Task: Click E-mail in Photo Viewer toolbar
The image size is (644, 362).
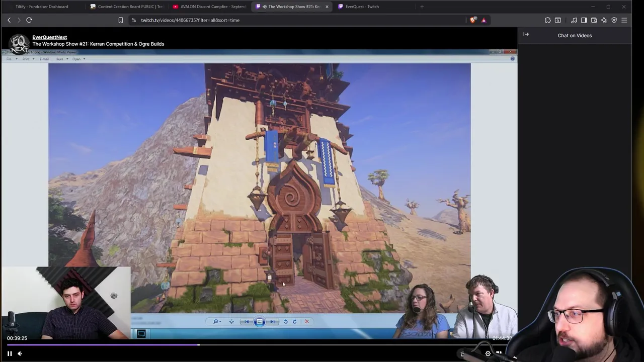Action: [x=44, y=59]
